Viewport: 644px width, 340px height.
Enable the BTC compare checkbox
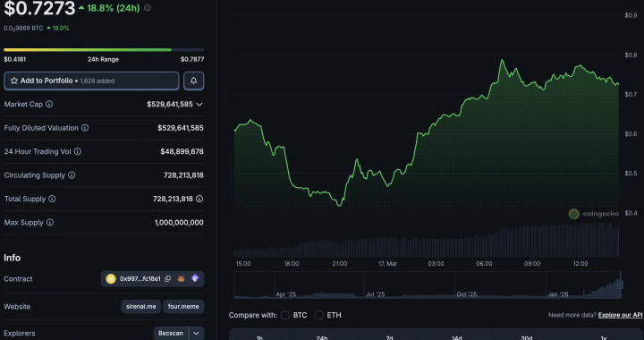(x=285, y=315)
